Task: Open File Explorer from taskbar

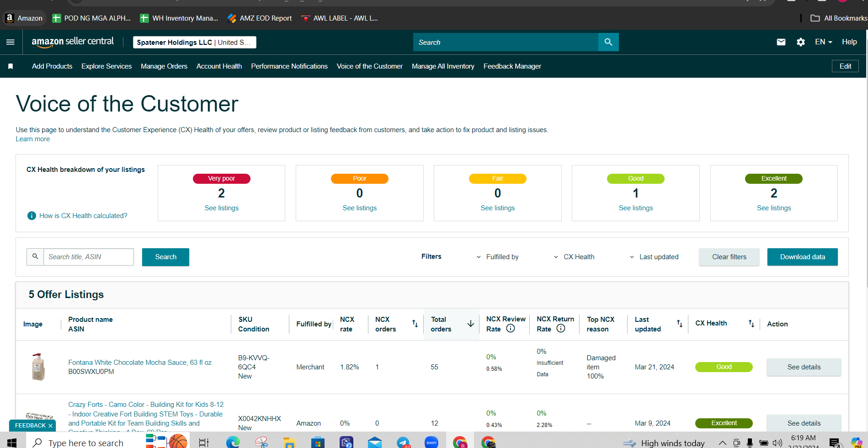Action: pyautogui.click(x=289, y=443)
